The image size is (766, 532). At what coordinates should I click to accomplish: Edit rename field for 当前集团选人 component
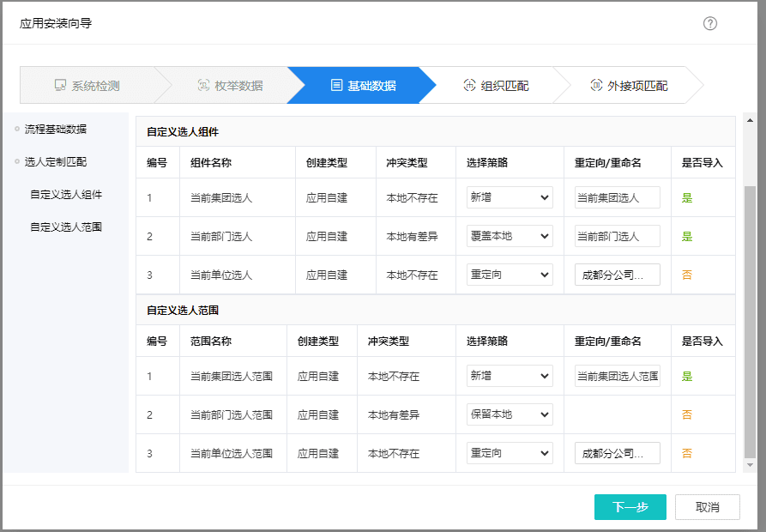coord(618,197)
